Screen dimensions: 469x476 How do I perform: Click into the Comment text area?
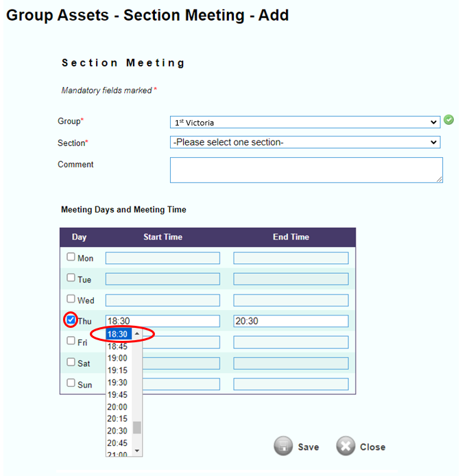pyautogui.click(x=306, y=170)
